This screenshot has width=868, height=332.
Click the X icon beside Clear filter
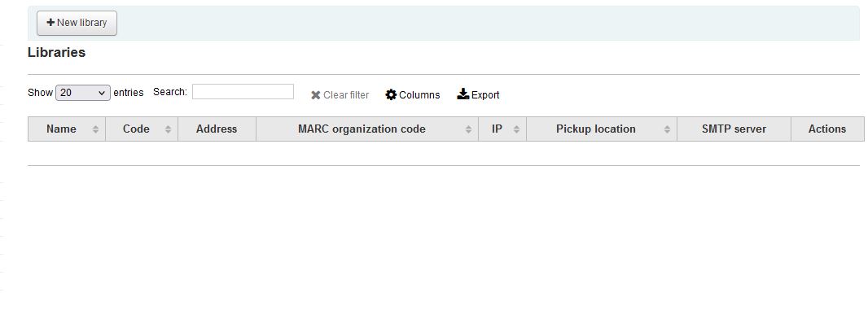coord(316,95)
